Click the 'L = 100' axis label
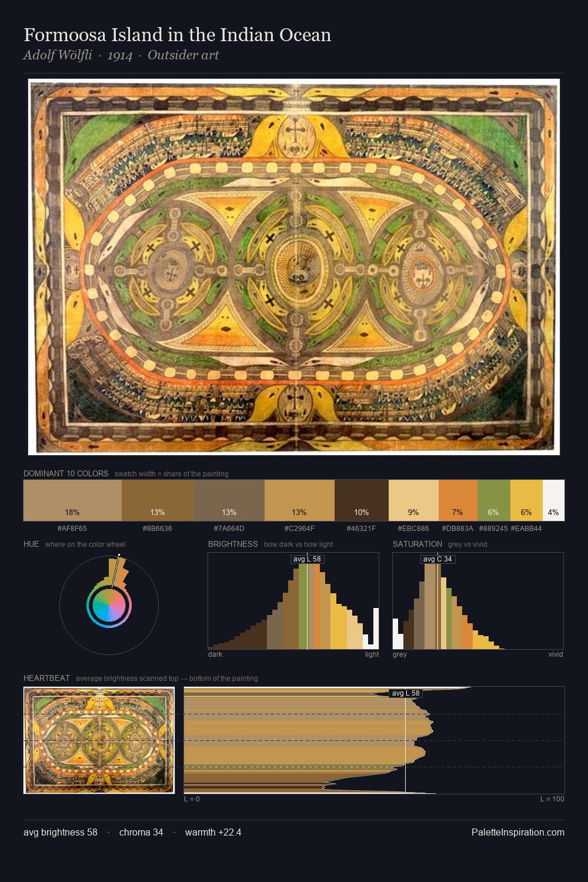This screenshot has height=882, width=588. pos(552,799)
